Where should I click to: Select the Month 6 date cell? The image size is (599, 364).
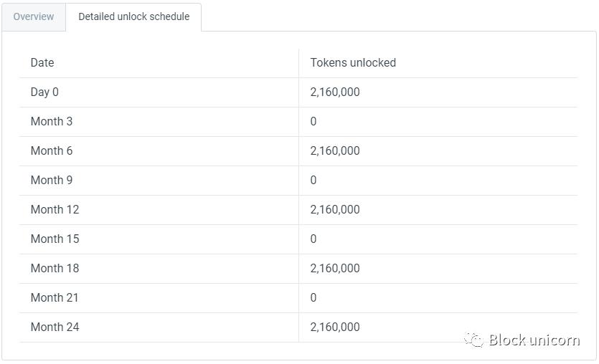coord(52,151)
